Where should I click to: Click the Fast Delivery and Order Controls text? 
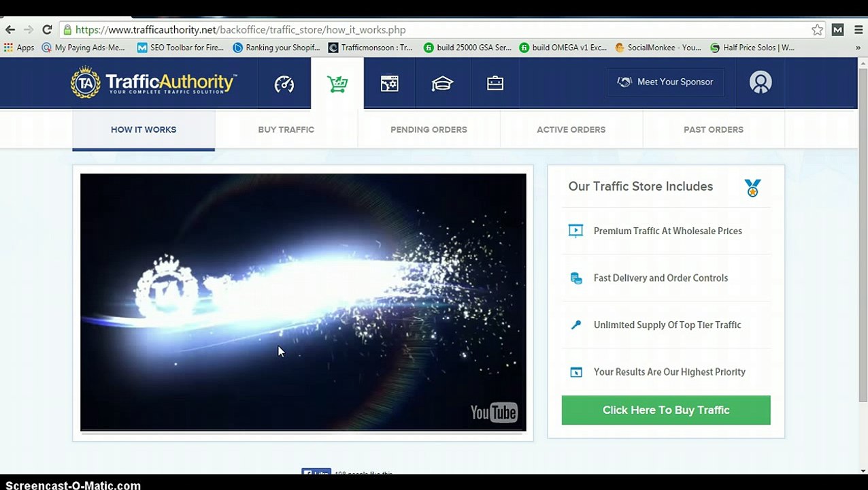tap(661, 278)
